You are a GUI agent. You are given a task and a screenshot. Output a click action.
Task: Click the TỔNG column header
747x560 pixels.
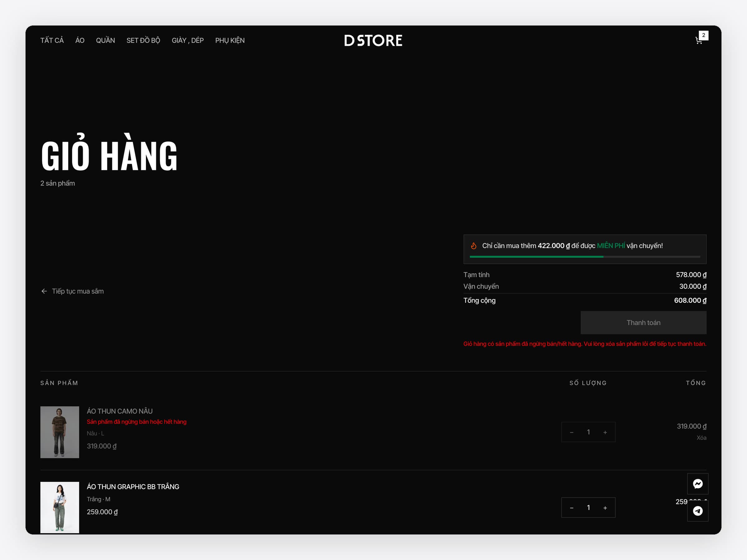click(x=696, y=383)
